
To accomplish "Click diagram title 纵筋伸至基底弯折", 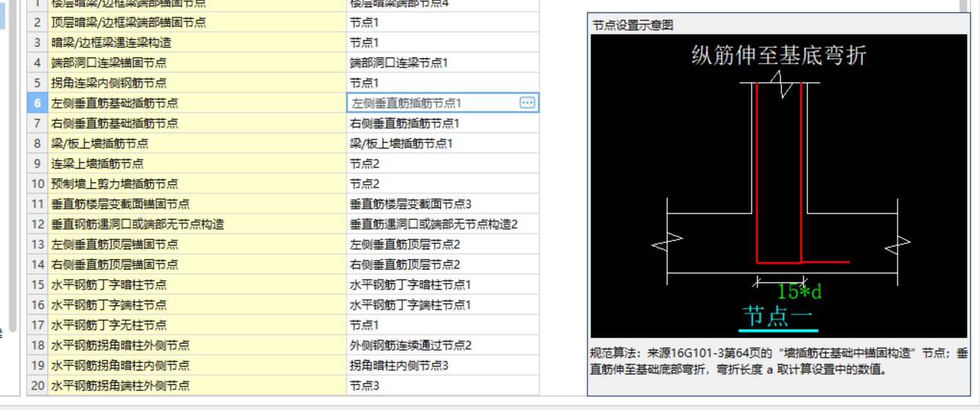I will pyautogui.click(x=779, y=55).
